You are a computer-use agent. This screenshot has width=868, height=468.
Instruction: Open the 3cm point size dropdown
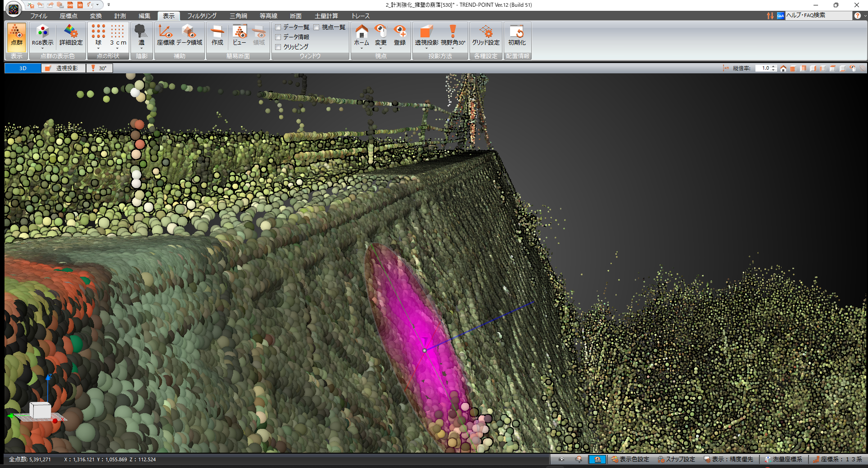click(118, 48)
